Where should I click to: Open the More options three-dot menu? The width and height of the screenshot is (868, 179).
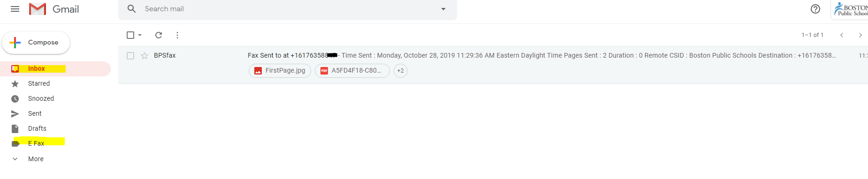click(177, 35)
